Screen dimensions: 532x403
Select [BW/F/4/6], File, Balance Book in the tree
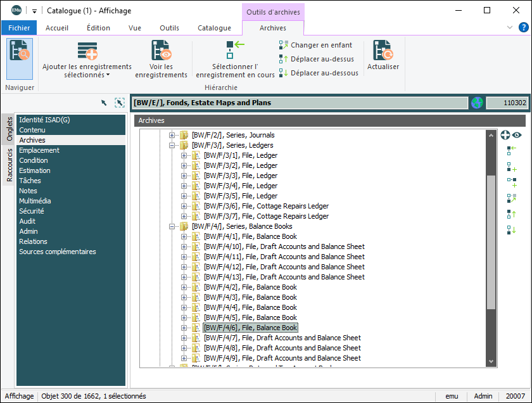tap(250, 328)
